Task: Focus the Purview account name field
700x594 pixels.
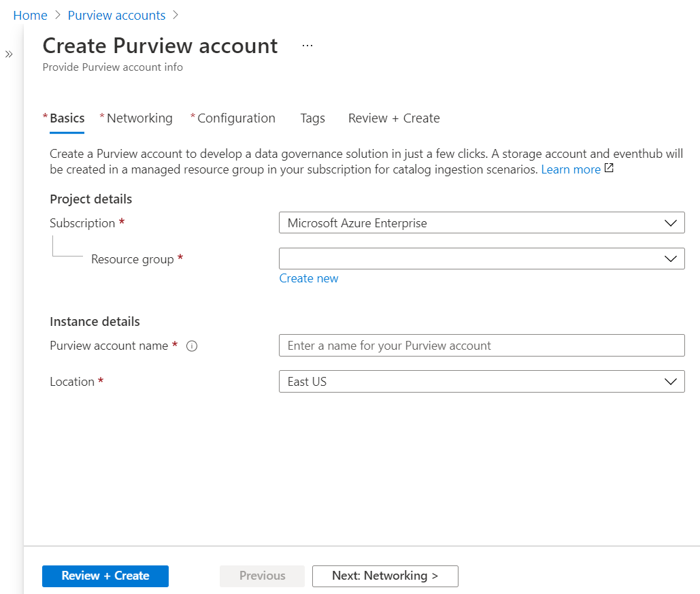Action: point(482,346)
